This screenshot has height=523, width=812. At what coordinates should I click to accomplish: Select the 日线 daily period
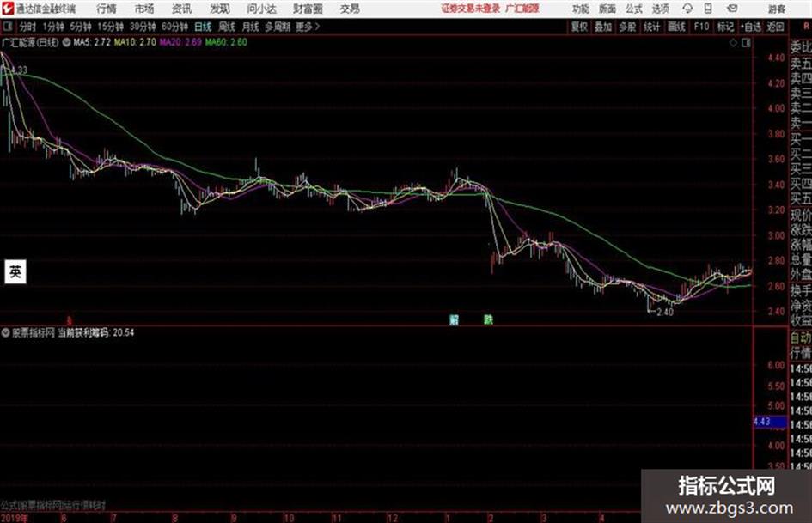coord(203,27)
